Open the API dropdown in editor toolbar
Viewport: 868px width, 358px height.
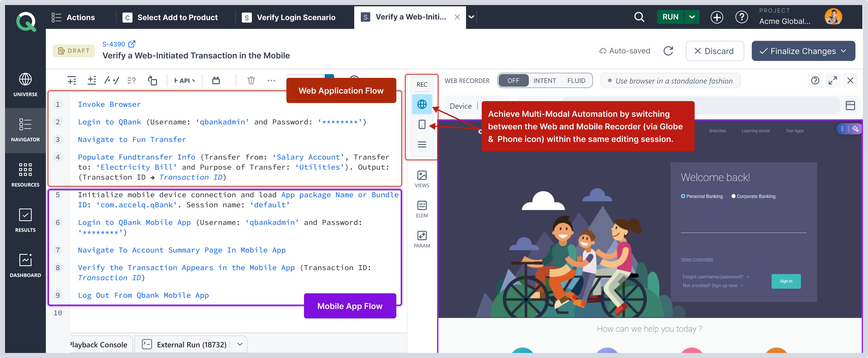[x=184, y=81]
